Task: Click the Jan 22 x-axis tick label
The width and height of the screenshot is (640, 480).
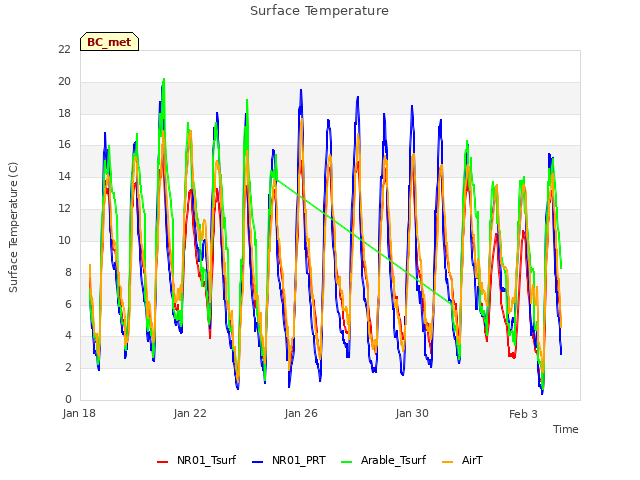Action: coord(190,413)
